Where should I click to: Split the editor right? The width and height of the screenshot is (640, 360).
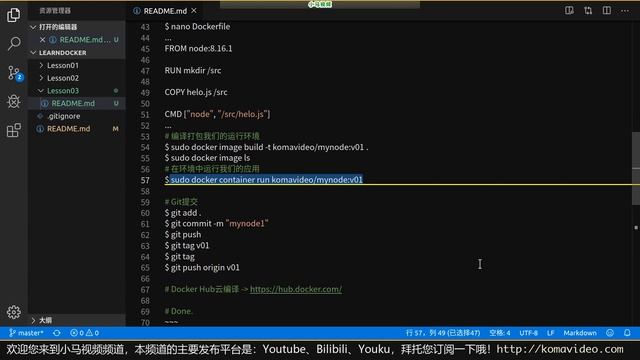click(x=607, y=11)
